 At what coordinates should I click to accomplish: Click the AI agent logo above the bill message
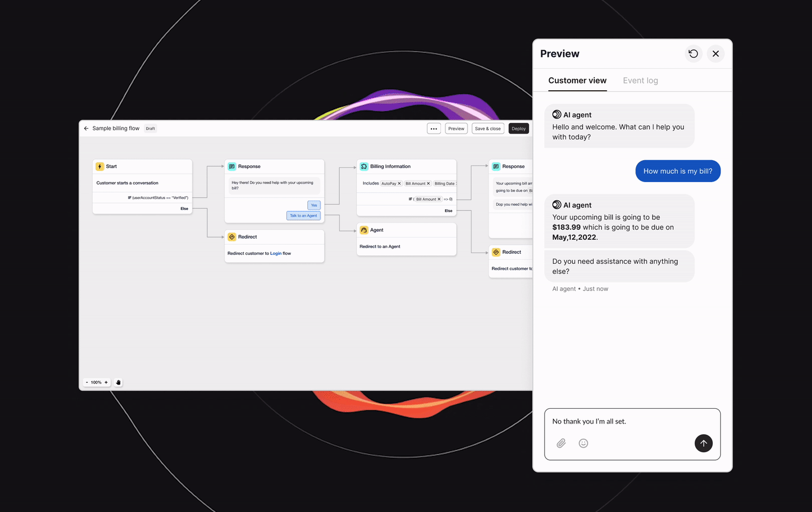[x=557, y=205]
